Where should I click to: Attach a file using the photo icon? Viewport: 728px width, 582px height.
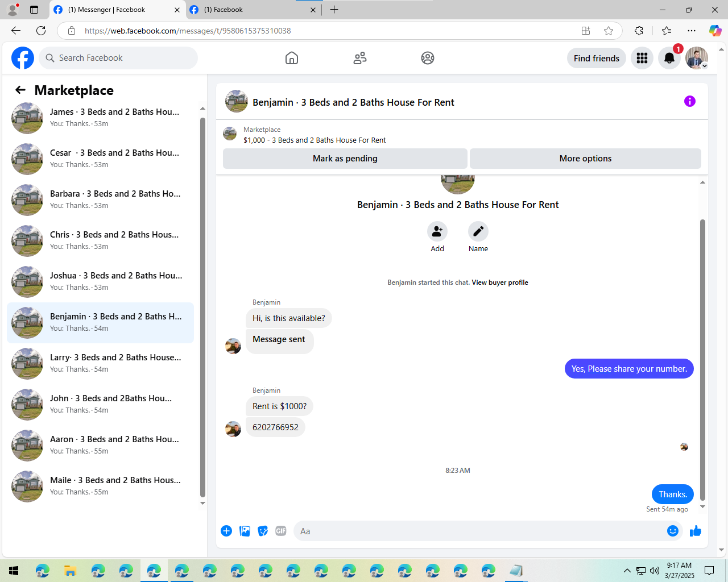pyautogui.click(x=245, y=531)
